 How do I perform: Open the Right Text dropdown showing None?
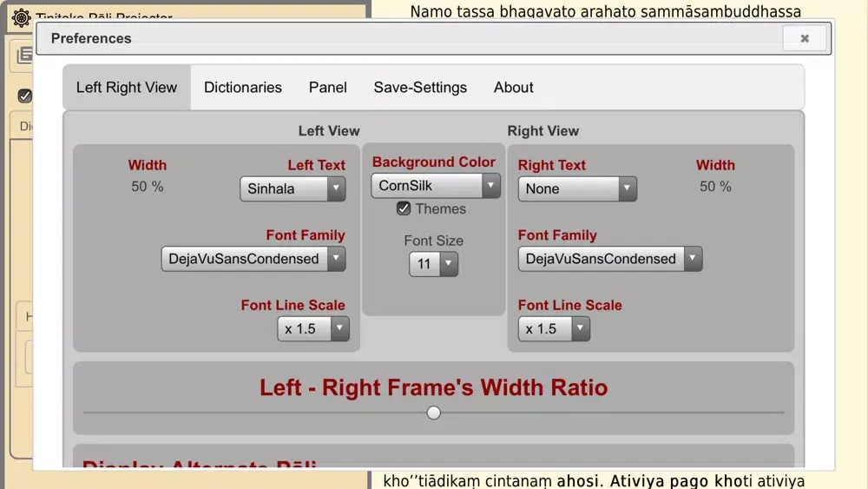coord(577,188)
